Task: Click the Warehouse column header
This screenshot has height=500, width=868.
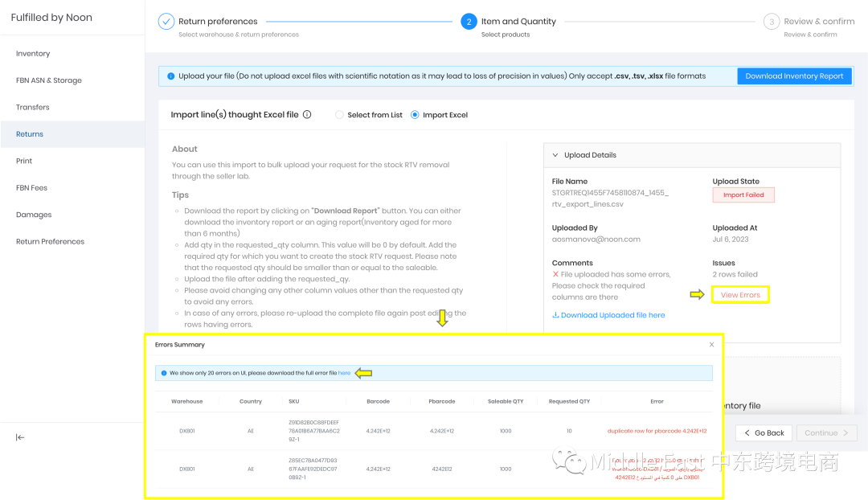Action: click(187, 401)
